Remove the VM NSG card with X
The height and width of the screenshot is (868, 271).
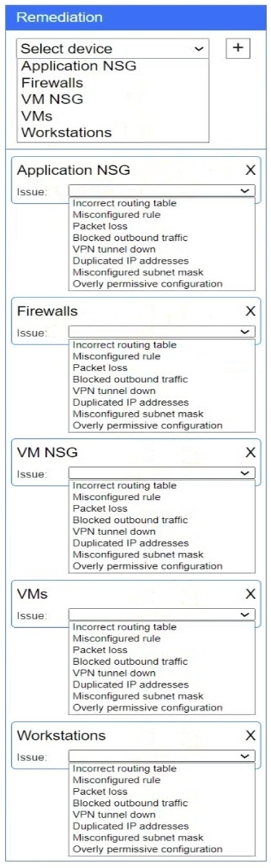click(x=250, y=453)
